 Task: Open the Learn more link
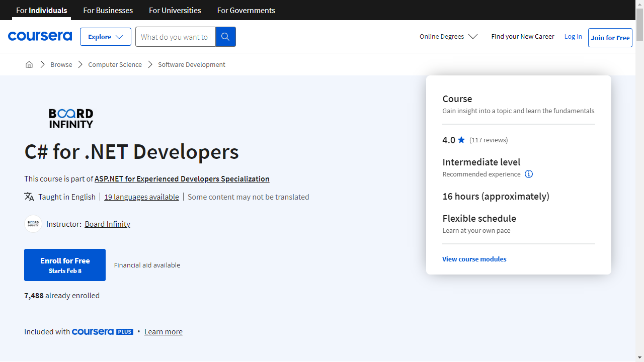point(164,331)
